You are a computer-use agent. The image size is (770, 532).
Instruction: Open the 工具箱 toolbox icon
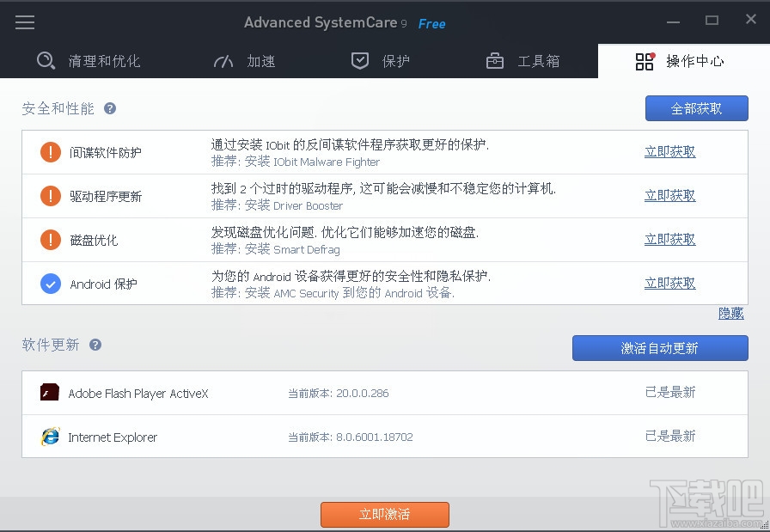[x=494, y=61]
